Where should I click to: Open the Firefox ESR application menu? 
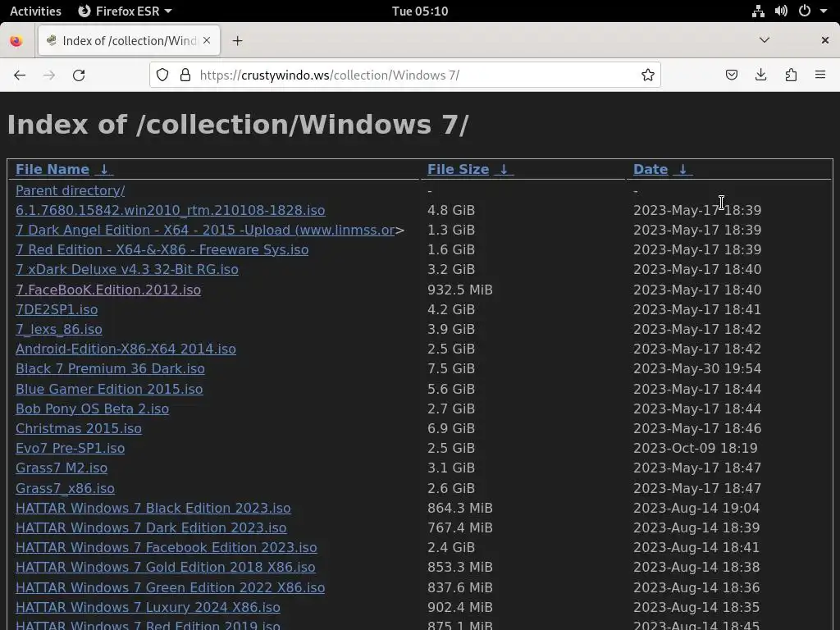coord(125,11)
